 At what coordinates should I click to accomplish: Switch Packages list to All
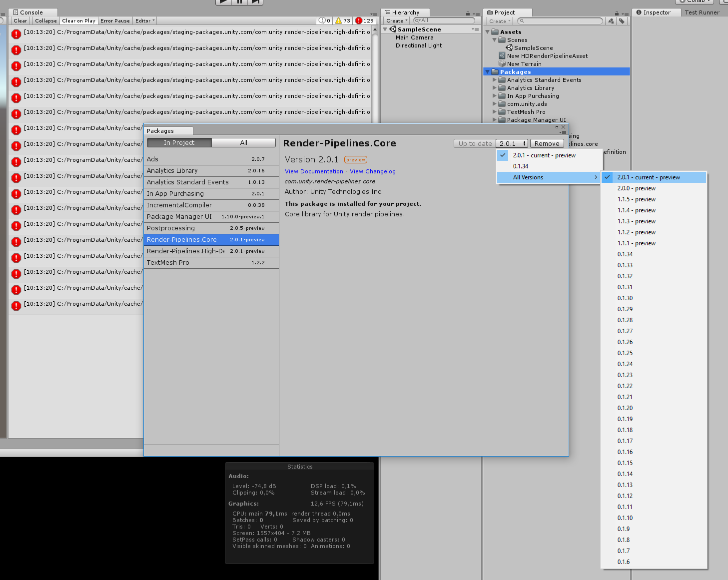pyautogui.click(x=243, y=143)
